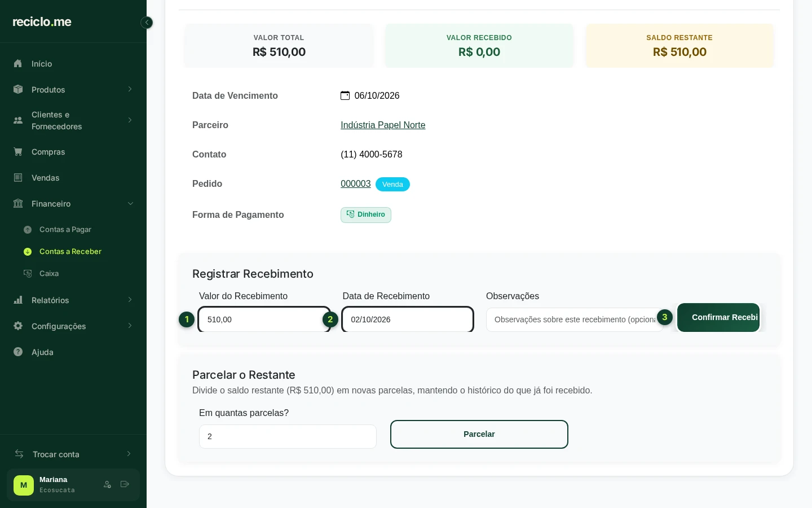The width and height of the screenshot is (812, 508).
Task: Click the Vendas icon in sidebar
Action: coord(18,178)
